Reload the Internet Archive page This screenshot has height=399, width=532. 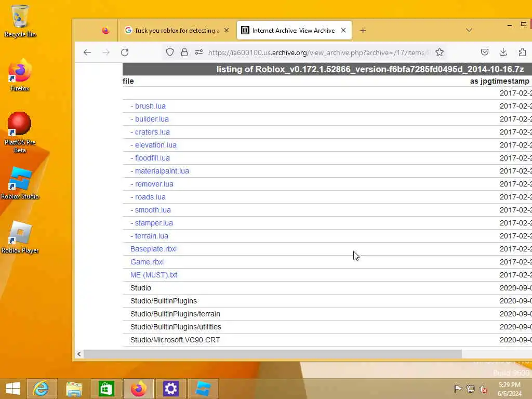[x=125, y=52]
